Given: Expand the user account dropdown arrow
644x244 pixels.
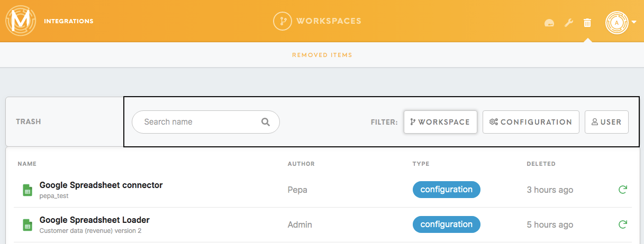Looking at the screenshot, I should [634, 23].
